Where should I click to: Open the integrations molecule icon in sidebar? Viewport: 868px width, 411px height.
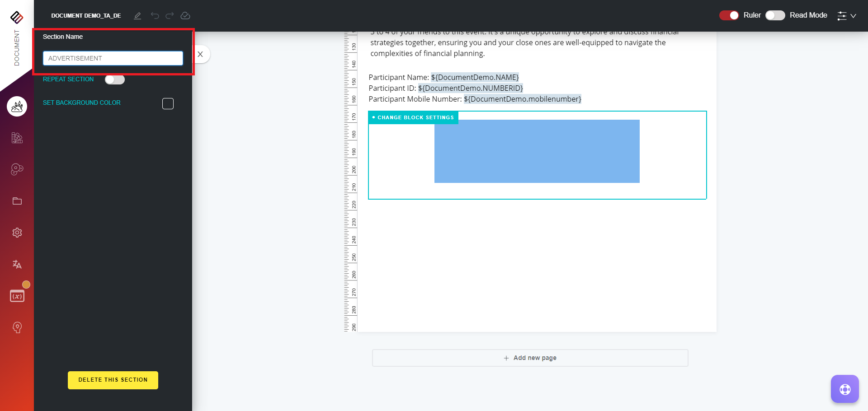coord(17,169)
